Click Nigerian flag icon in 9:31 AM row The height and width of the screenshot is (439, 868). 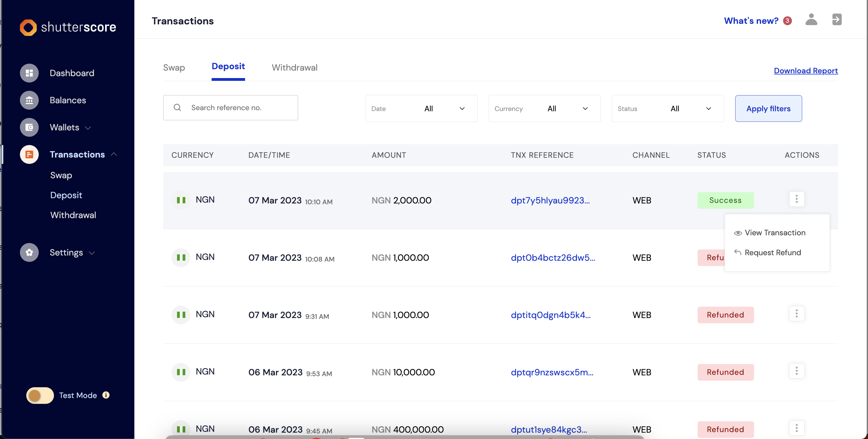181,315
